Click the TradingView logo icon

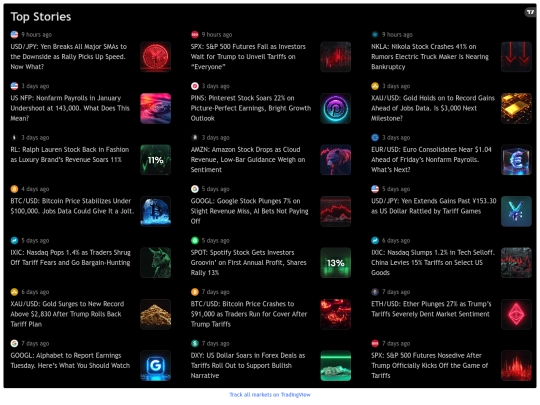coord(530,12)
